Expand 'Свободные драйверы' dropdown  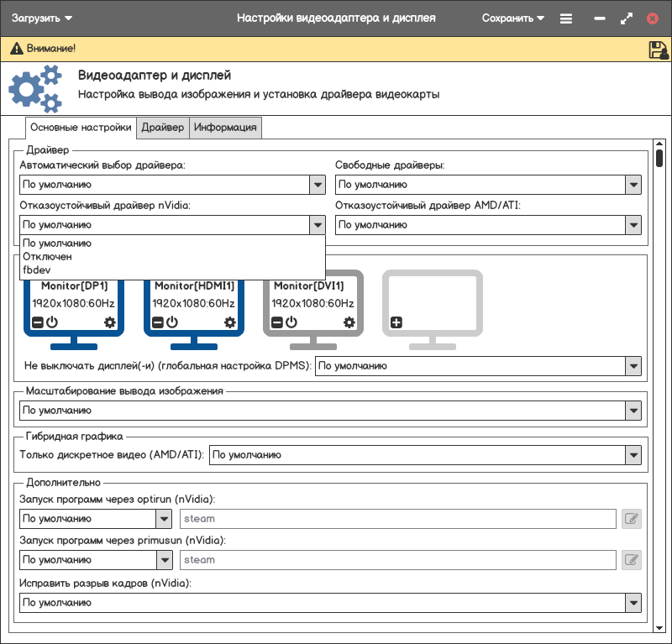point(633,185)
